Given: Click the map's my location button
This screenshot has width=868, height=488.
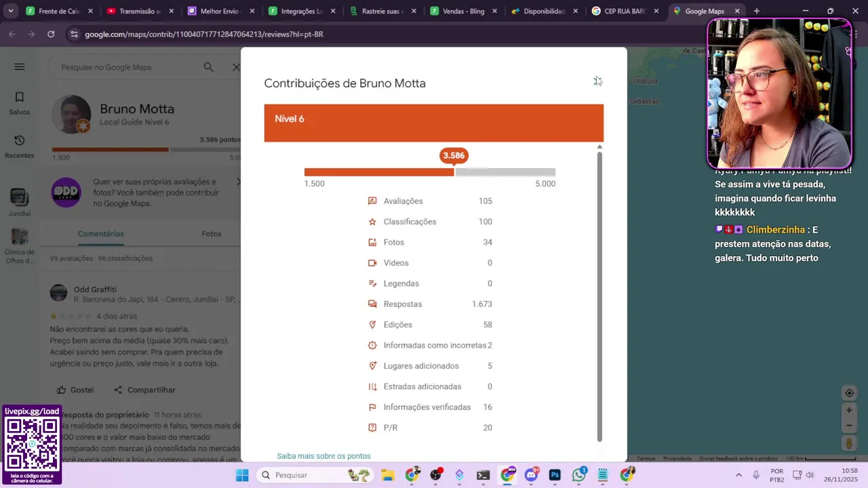Looking at the screenshot, I should click(848, 393).
